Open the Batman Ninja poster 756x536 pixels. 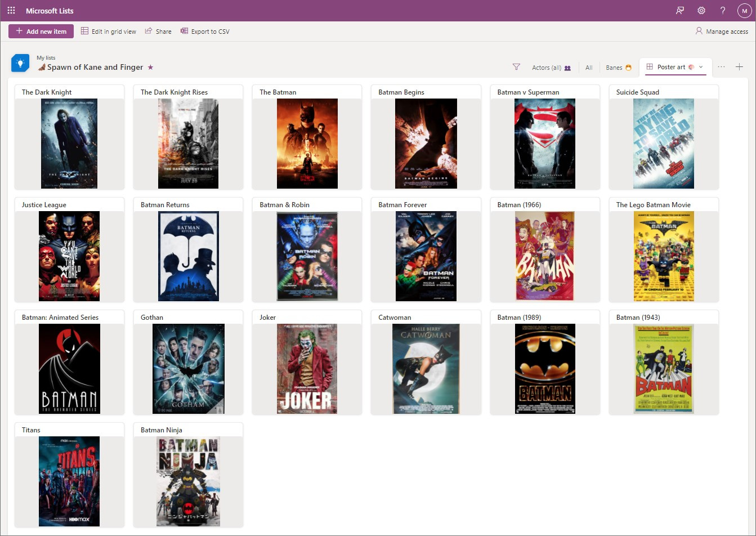[x=189, y=481]
